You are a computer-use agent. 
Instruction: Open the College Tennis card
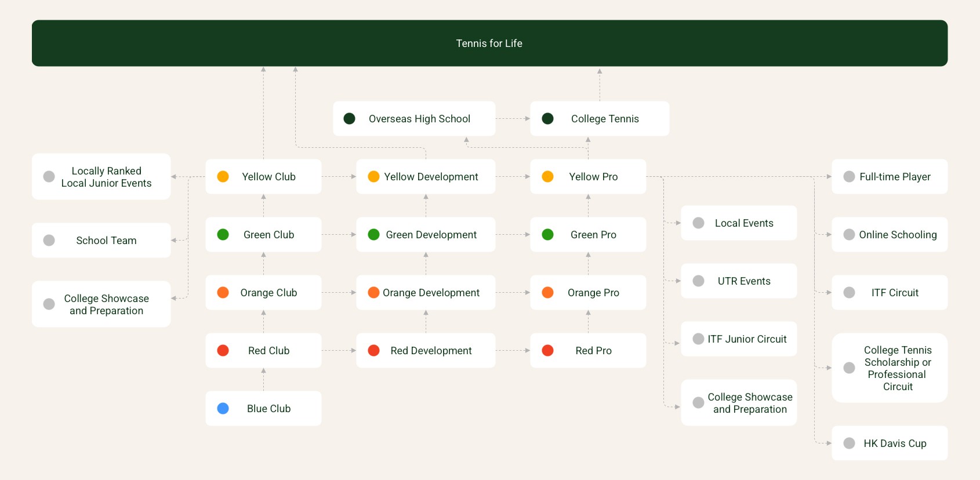pos(600,118)
